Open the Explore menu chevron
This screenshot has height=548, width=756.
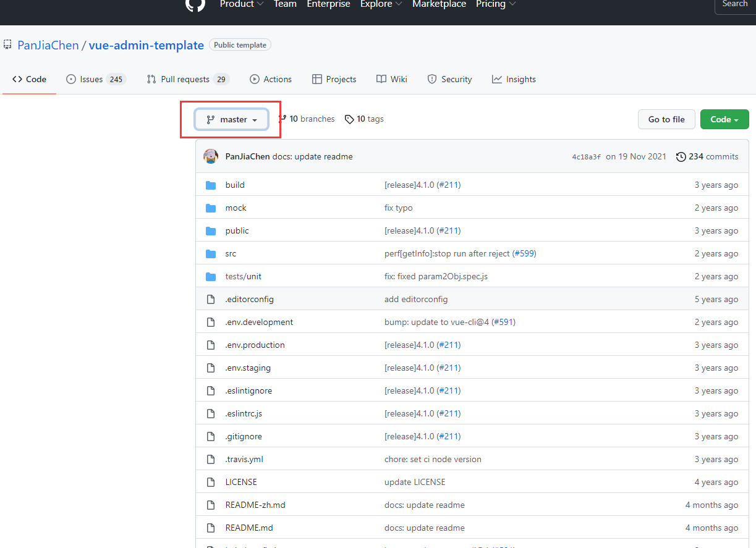tap(399, 4)
